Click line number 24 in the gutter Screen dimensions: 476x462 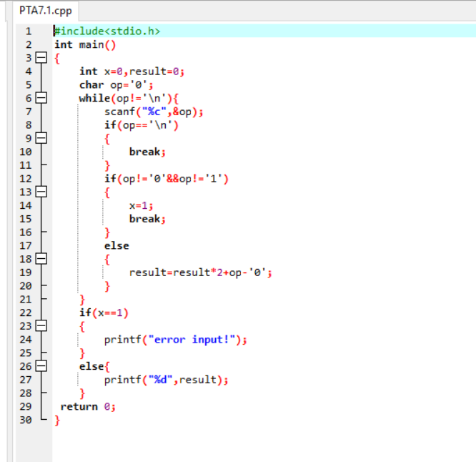(x=26, y=339)
